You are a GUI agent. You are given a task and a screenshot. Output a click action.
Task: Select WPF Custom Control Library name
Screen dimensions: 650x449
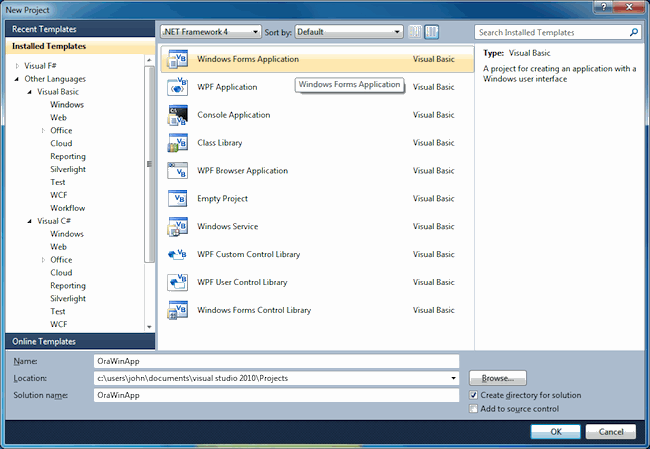(249, 254)
